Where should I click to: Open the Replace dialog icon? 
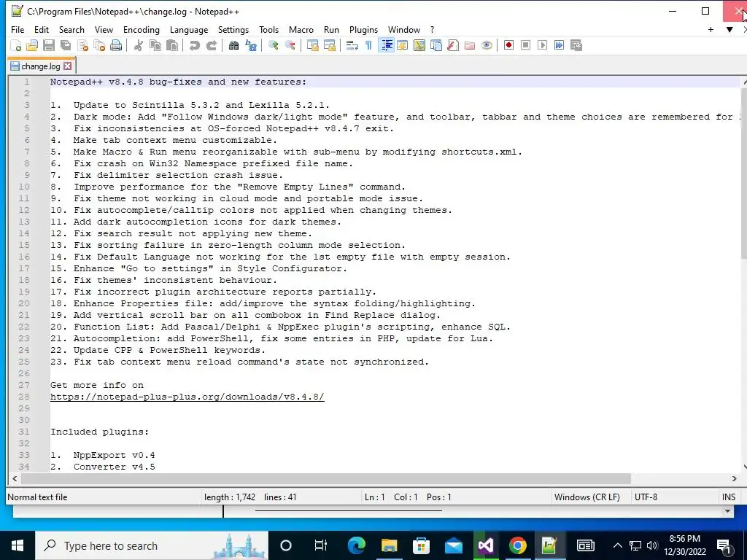point(251,46)
